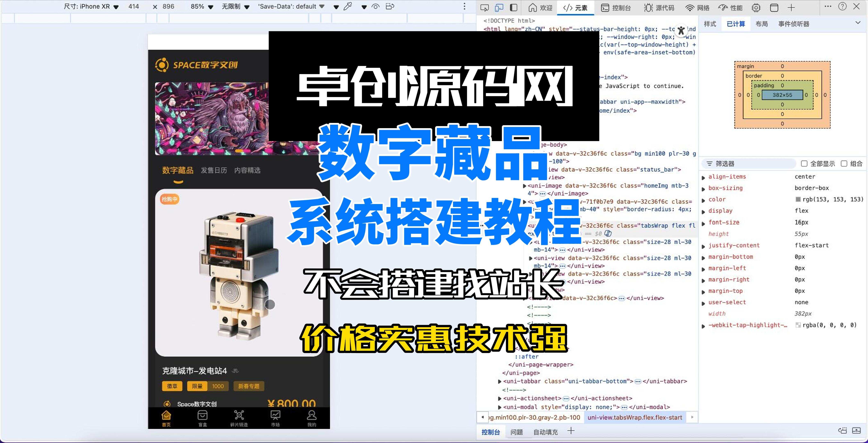This screenshot has height=443, width=868.
Task: Select 发售日历 in the app page
Action: click(214, 170)
